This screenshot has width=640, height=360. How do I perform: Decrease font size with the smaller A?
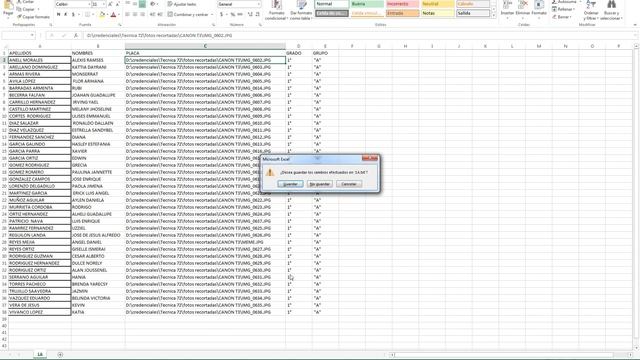click(118, 4)
